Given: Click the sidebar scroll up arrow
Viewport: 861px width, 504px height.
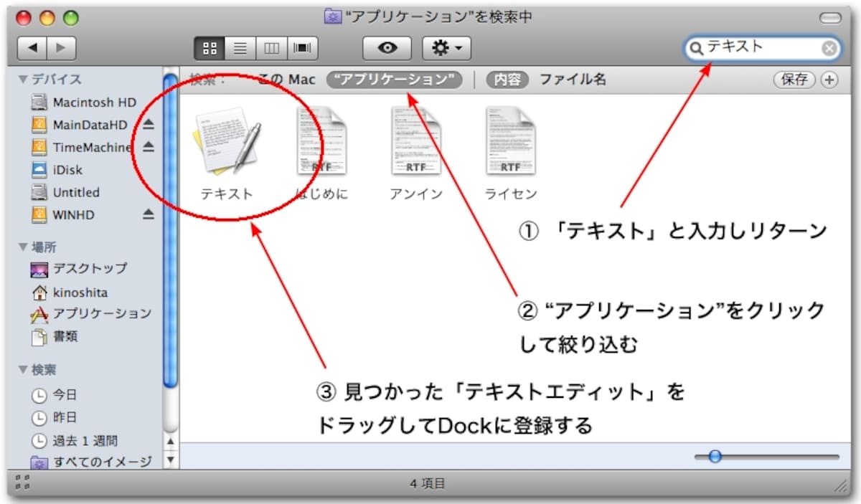Looking at the screenshot, I should [170, 442].
